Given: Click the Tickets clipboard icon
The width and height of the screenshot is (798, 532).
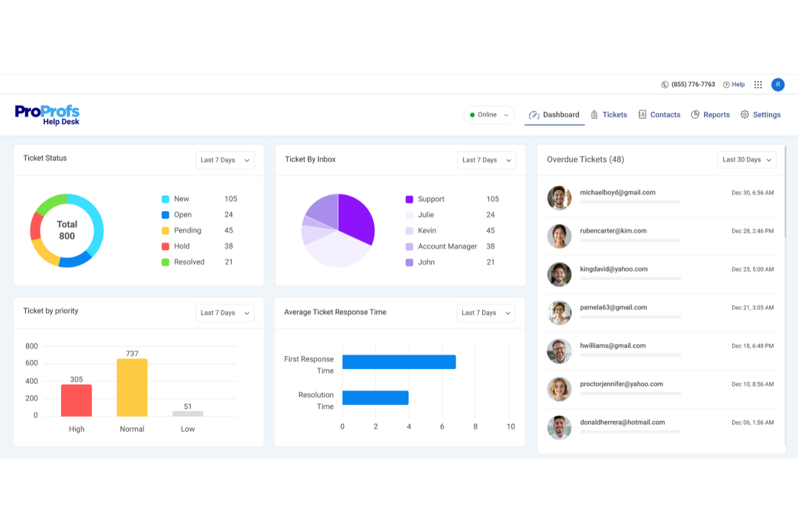Looking at the screenshot, I should point(594,115).
